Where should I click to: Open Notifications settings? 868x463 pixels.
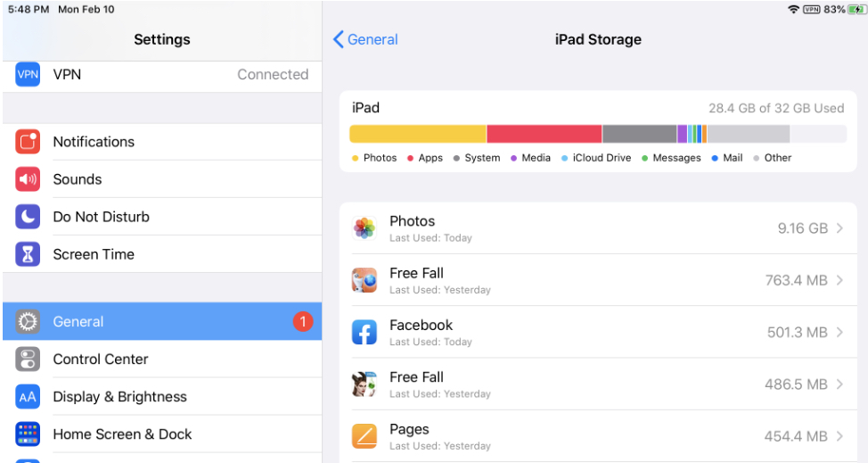[x=162, y=142]
